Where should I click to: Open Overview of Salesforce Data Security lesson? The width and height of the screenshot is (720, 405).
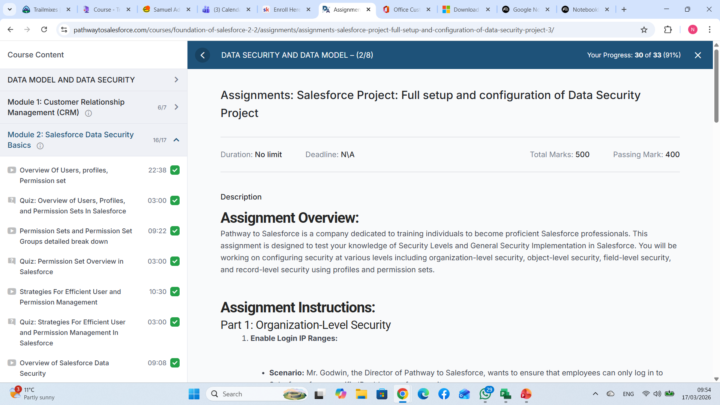pyautogui.click(x=64, y=368)
